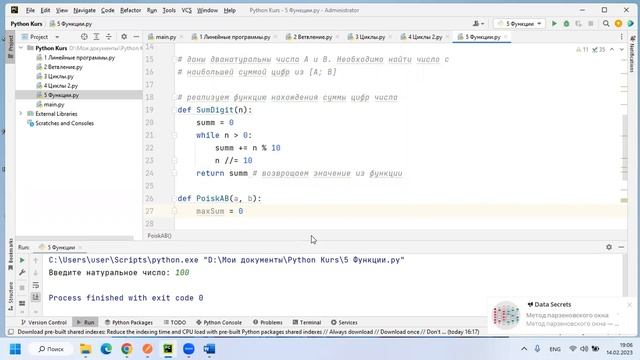640x360 pixels.
Task: Open the user account icon menu
Action: [478, 24]
